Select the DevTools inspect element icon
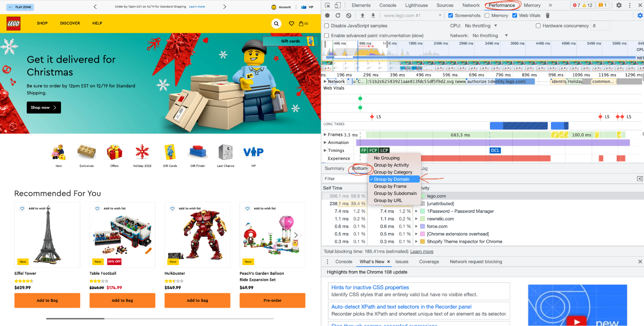The width and height of the screenshot is (644, 326). (x=328, y=5)
